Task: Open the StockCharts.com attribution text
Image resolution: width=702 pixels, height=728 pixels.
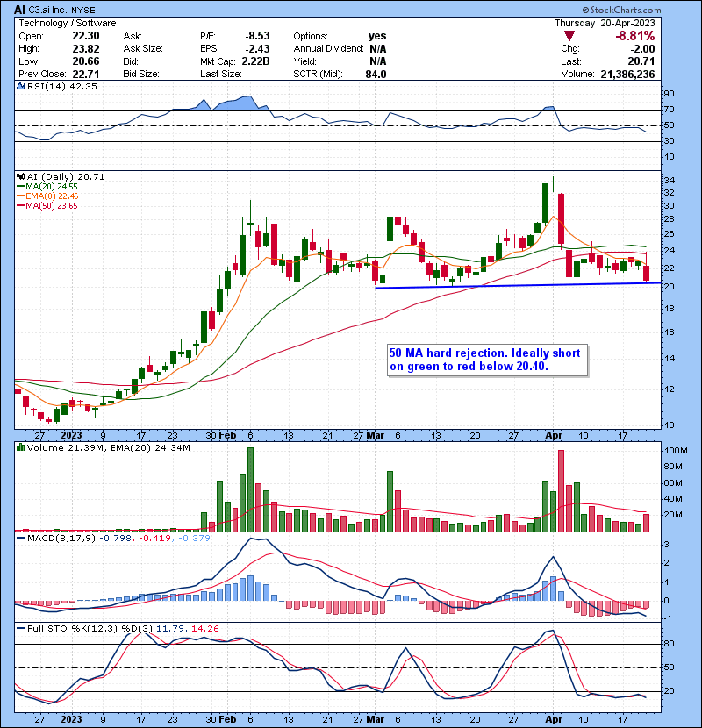Action: (621, 10)
